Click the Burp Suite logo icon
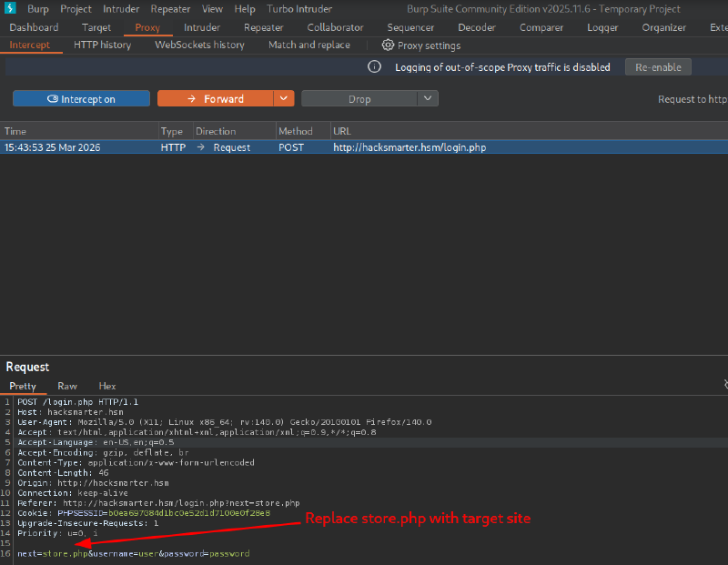The image size is (728, 565). point(10,8)
